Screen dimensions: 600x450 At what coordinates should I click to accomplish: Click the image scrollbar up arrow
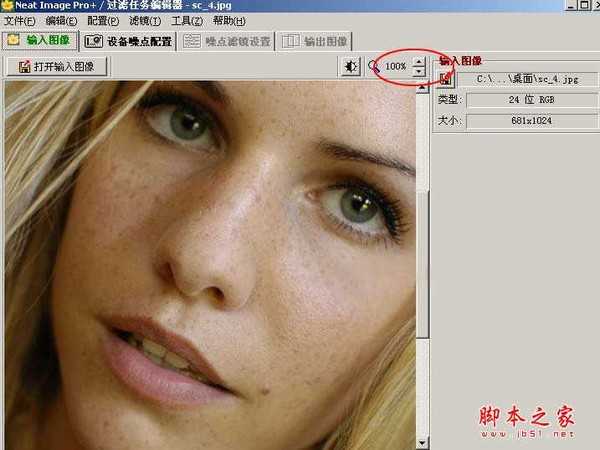click(422, 89)
